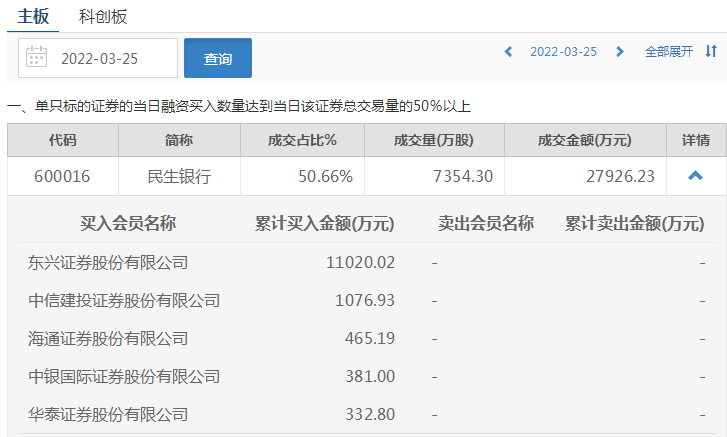The width and height of the screenshot is (727, 437).
Task: Click buy amount 465.19
Action: point(370,339)
